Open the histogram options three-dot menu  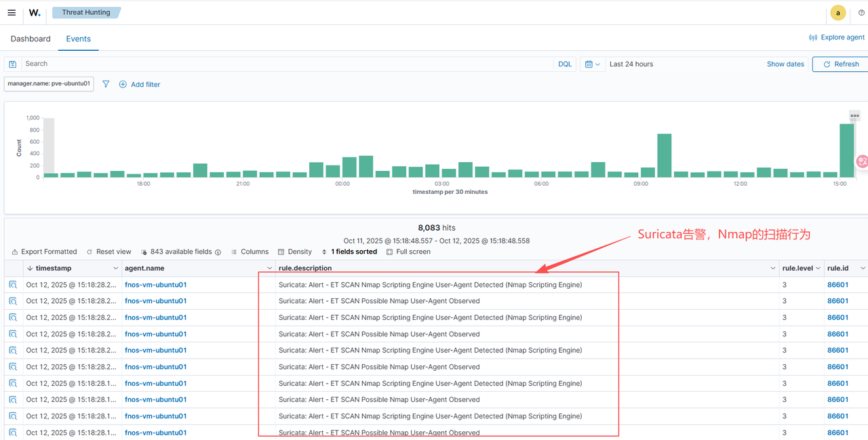[x=854, y=115]
